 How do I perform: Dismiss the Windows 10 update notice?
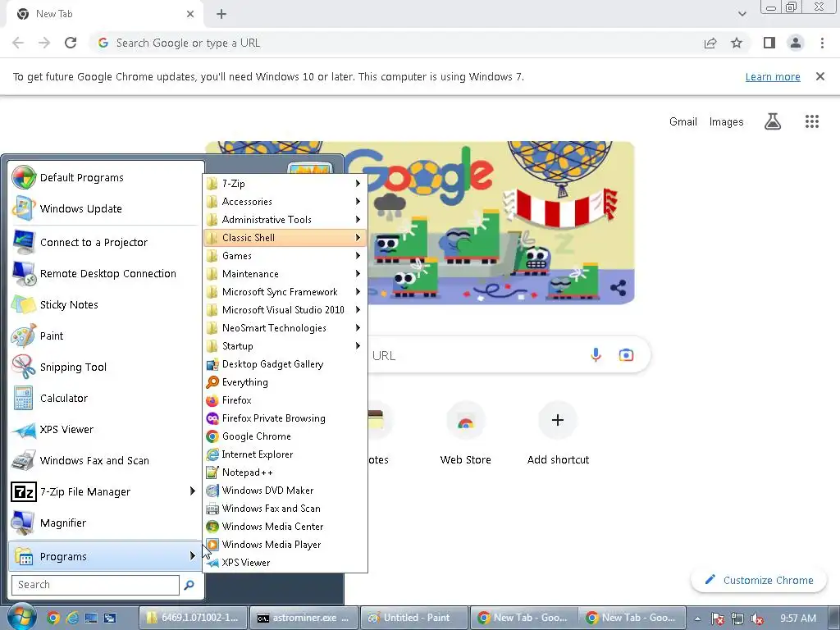[x=819, y=76]
